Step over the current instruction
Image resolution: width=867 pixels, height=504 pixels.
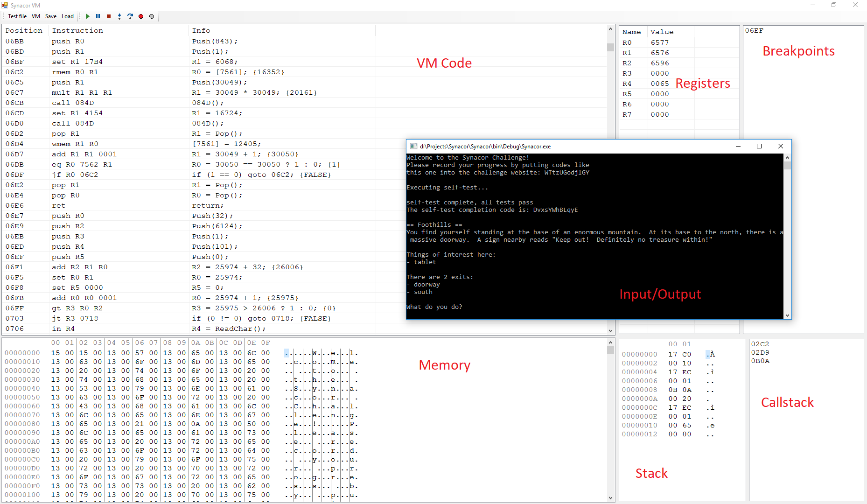point(130,16)
